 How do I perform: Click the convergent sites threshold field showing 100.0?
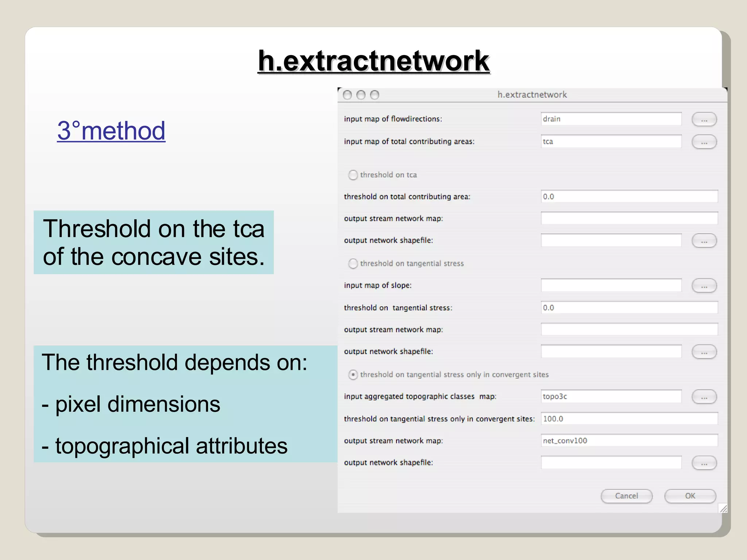pyautogui.click(x=629, y=419)
